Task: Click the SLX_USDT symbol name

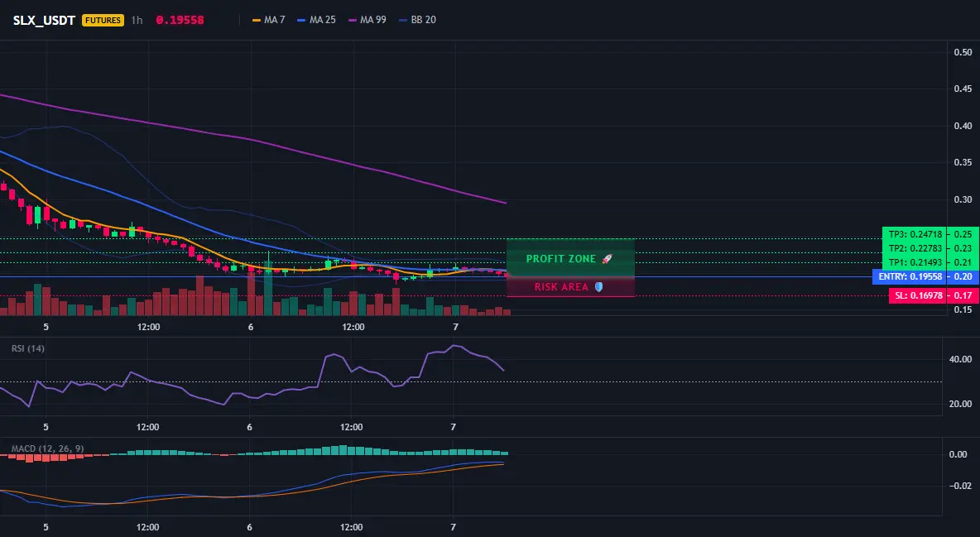Action: [45, 20]
